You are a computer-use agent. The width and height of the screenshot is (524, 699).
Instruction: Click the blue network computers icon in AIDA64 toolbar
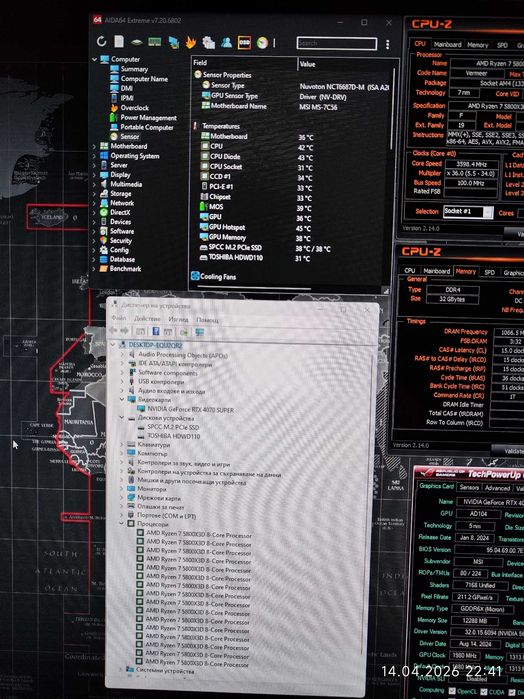(x=173, y=42)
